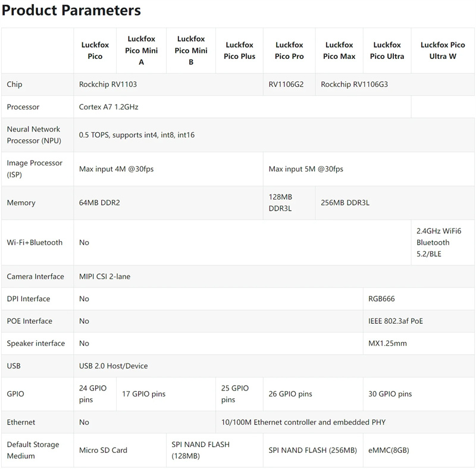Screen dimensions: 476x469
Task: Click the 30 GPIO pins cell
Action: pyautogui.click(x=419, y=394)
